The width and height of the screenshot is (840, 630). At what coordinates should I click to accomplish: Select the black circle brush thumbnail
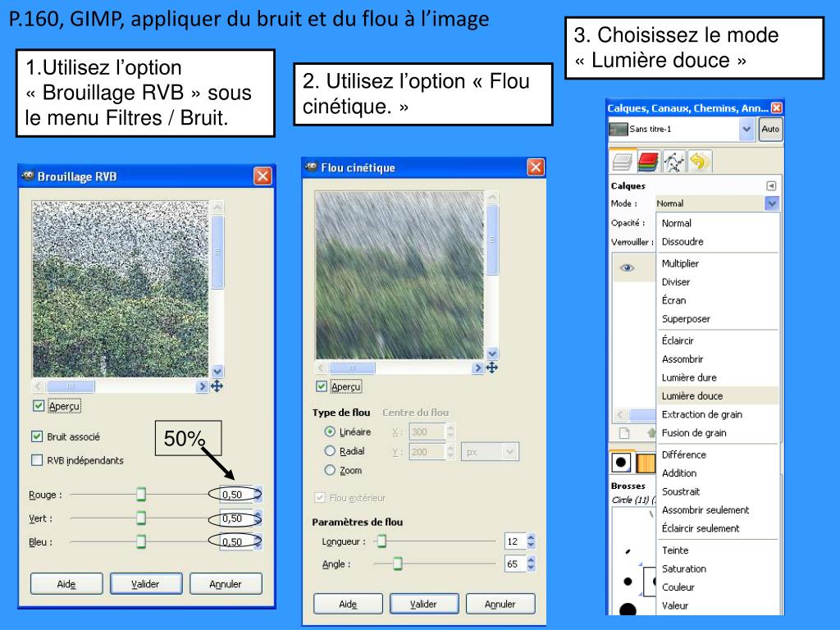point(621,463)
